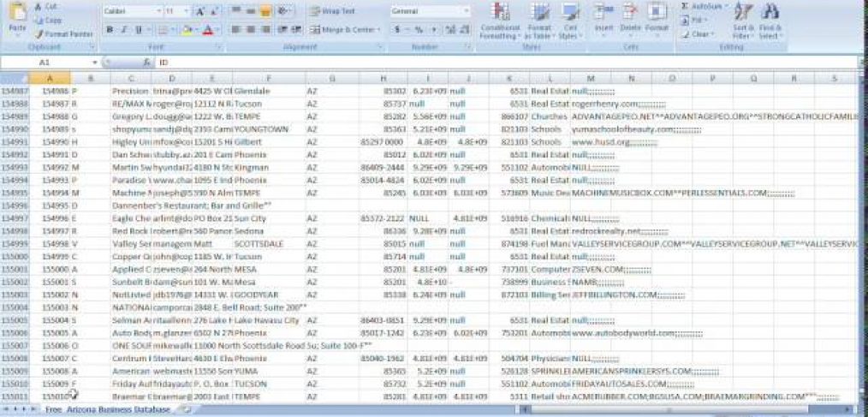Open Find & Select binoculars

770,21
